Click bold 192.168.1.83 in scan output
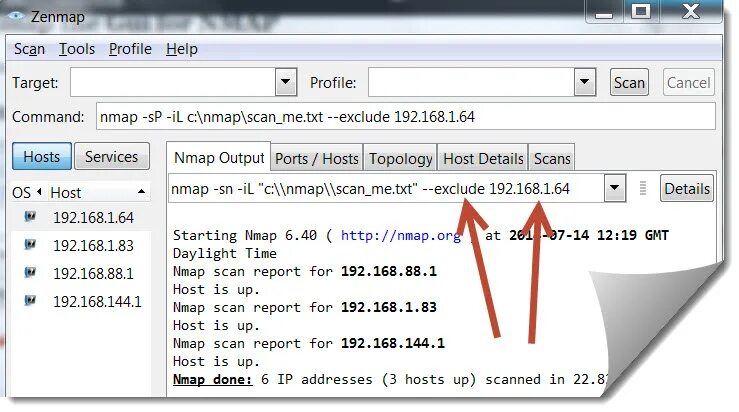739x412 pixels. click(x=389, y=307)
